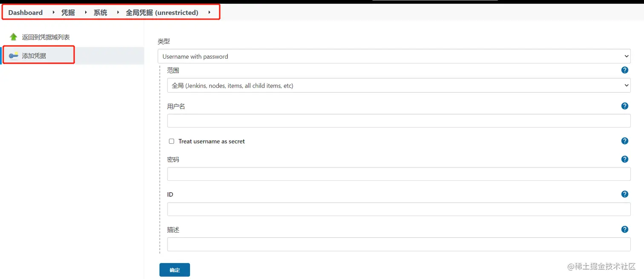Click the 确定 confirm button
This screenshot has height=279, width=644.
tap(174, 269)
